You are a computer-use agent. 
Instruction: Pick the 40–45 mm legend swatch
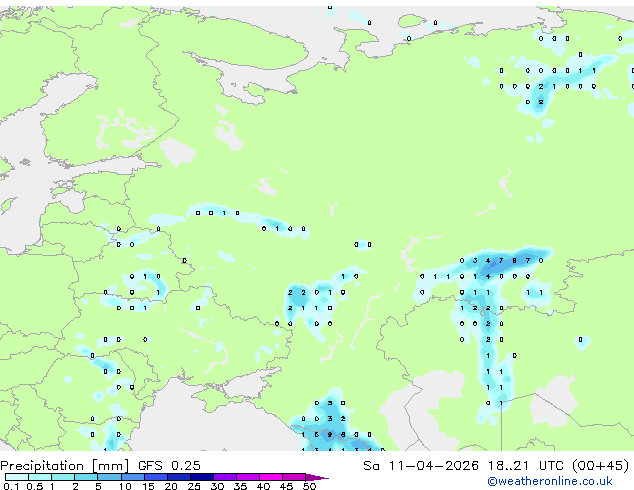271,477
